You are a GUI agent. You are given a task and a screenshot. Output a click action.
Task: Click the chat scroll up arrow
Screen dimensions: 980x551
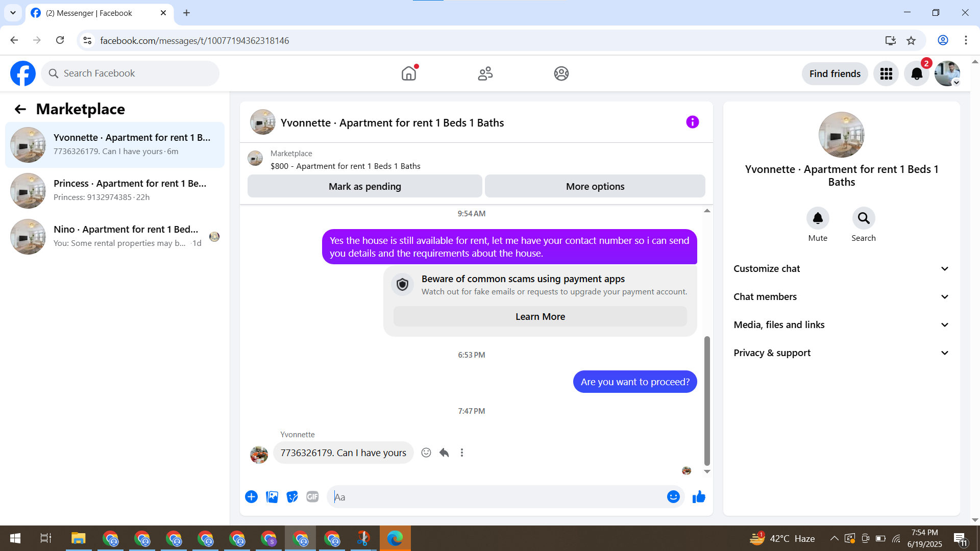coord(707,211)
